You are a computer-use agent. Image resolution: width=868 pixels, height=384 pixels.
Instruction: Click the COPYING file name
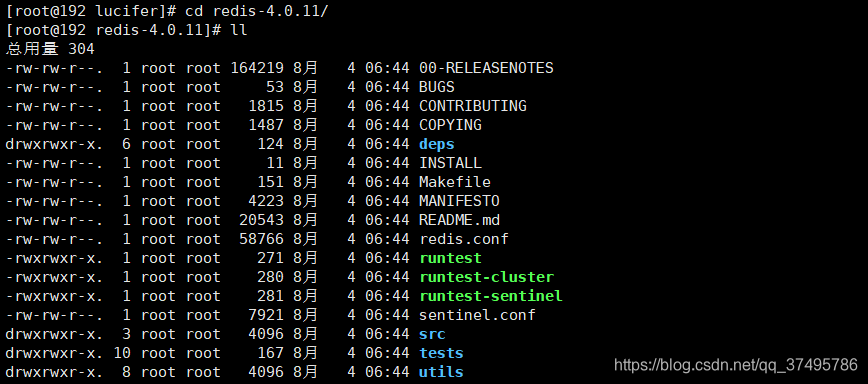(450, 125)
